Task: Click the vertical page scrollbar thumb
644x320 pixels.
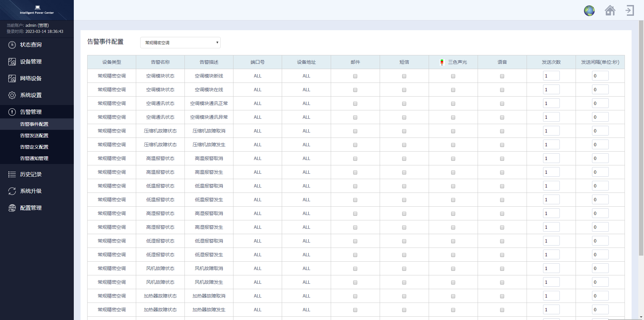Action: click(x=641, y=138)
